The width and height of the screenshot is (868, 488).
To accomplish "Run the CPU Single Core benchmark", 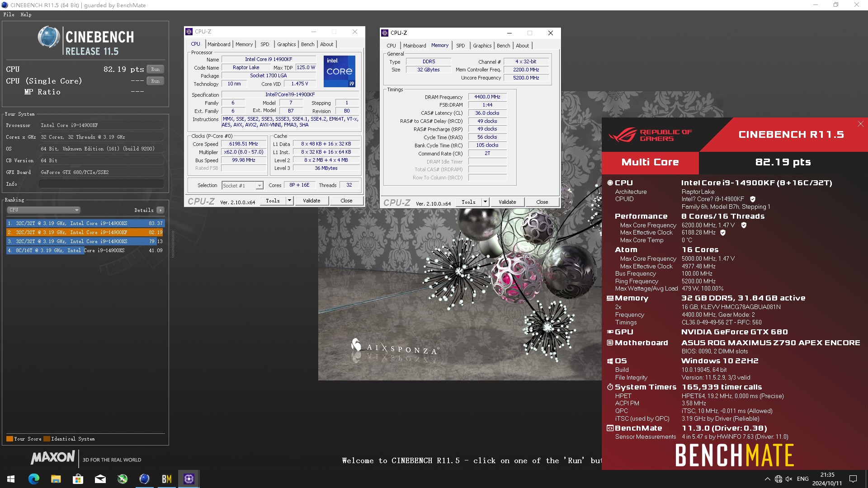I will click(156, 81).
